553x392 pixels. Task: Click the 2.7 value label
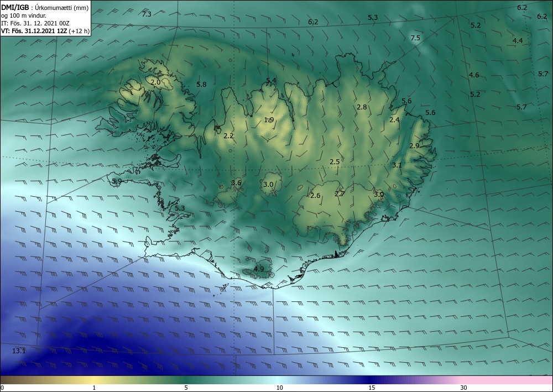pos(340,194)
